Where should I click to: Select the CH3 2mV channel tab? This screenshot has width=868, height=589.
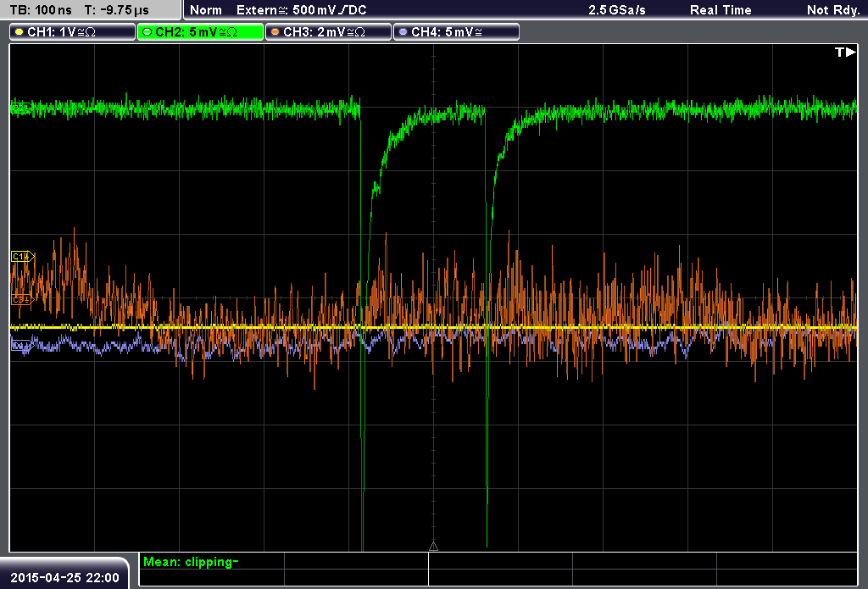(x=328, y=32)
